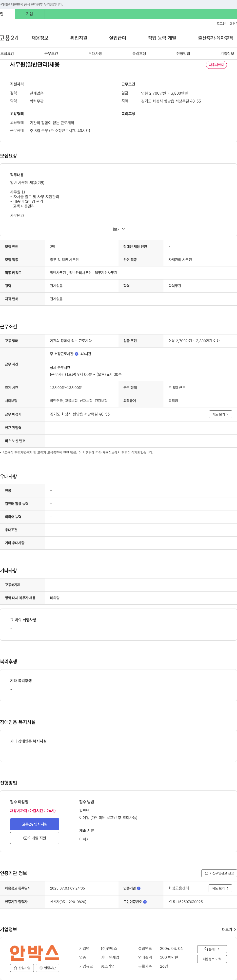The width and height of the screenshot is (237, 980).
Task: Jump to the 우대사항 section tab
Action: (x=95, y=54)
